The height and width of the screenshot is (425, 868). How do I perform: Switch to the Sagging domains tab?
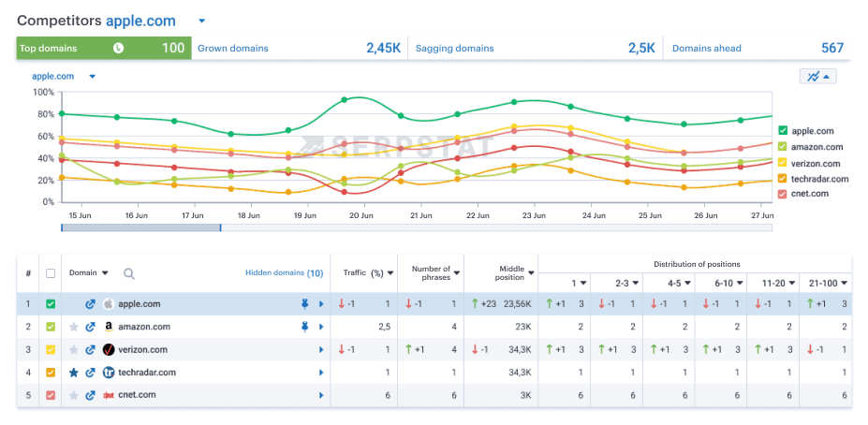coord(536,48)
